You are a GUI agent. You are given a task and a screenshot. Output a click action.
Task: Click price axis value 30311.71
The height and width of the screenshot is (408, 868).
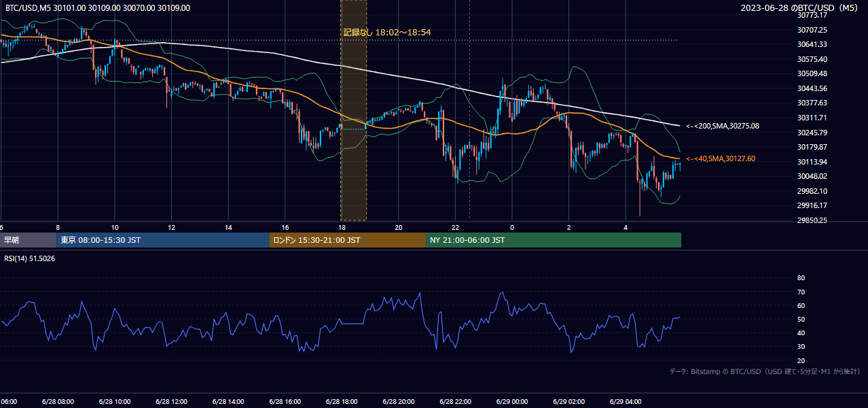point(812,118)
